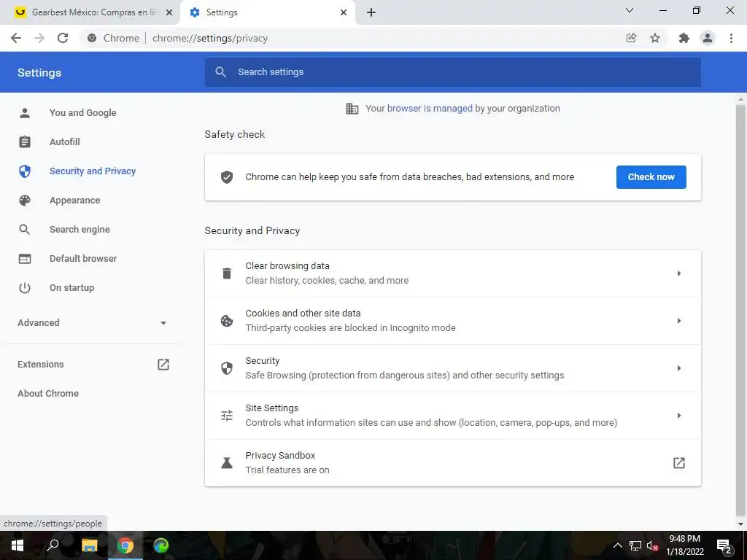This screenshot has width=747, height=560.
Task: Open About Chrome in the sidebar
Action: click(x=48, y=393)
